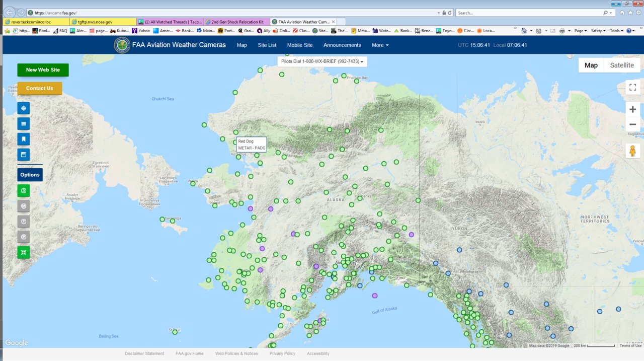The image size is (644, 361).
Task: Open the browser Home icon at top right
Action: click(622, 13)
